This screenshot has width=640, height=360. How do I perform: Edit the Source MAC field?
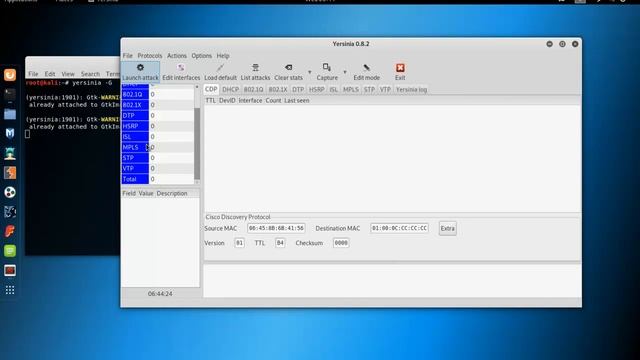tap(276, 228)
